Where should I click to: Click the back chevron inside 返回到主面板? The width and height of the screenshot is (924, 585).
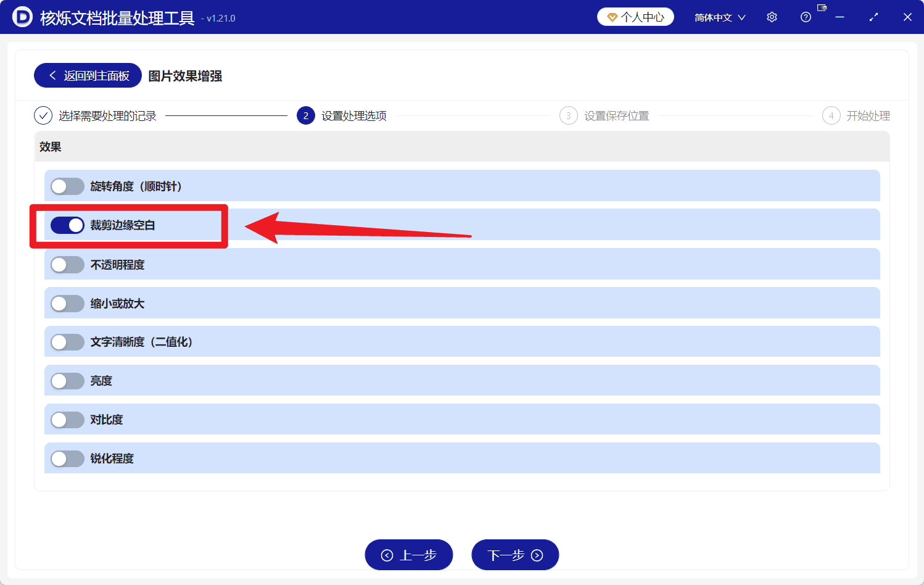pyautogui.click(x=52, y=75)
